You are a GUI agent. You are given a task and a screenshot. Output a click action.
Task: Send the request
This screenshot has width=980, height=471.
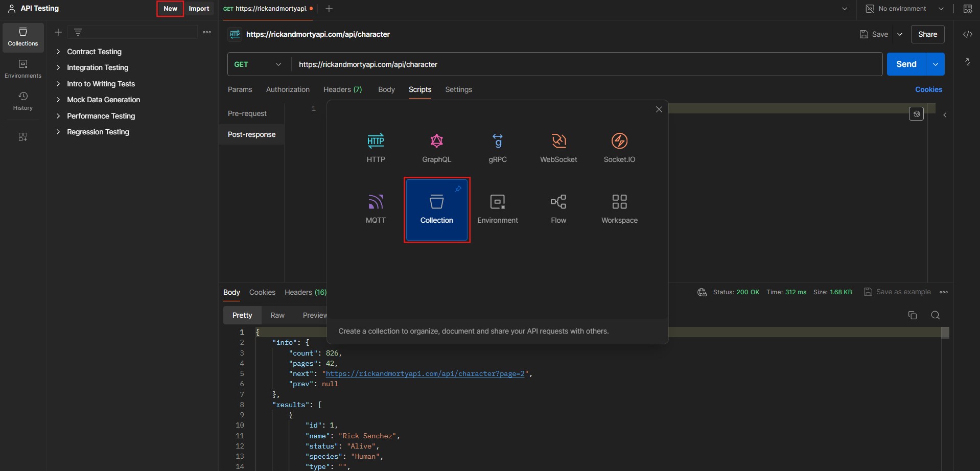pyautogui.click(x=906, y=64)
